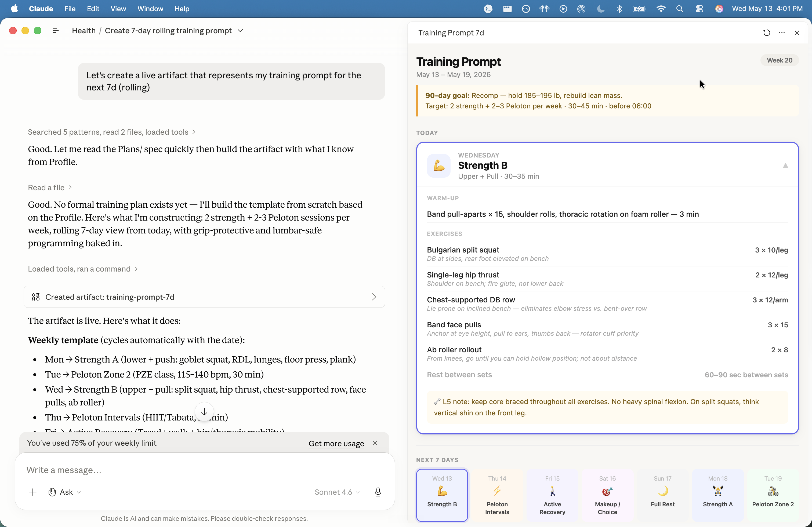This screenshot has height=527, width=812.
Task: Click the Wi-Fi status icon
Action: coord(661,9)
